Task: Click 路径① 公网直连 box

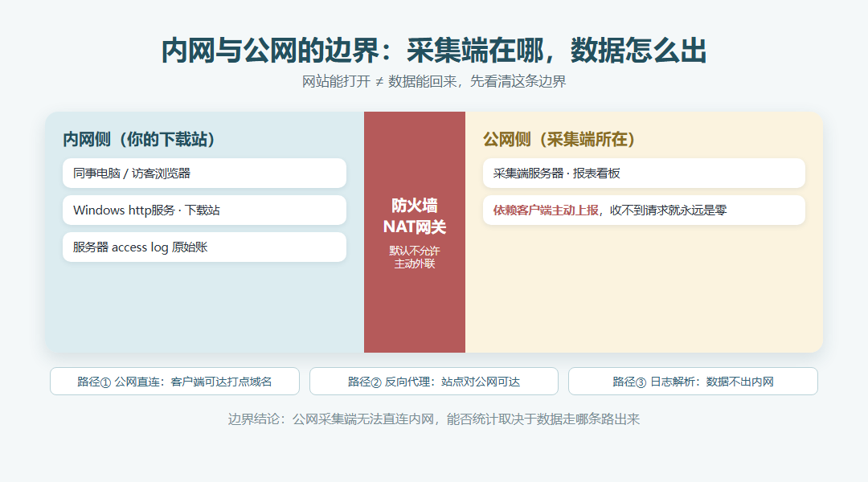Action: (174, 382)
